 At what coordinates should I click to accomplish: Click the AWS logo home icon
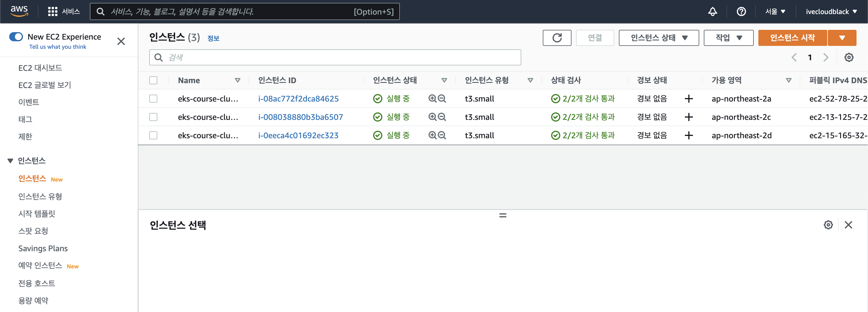(x=19, y=11)
